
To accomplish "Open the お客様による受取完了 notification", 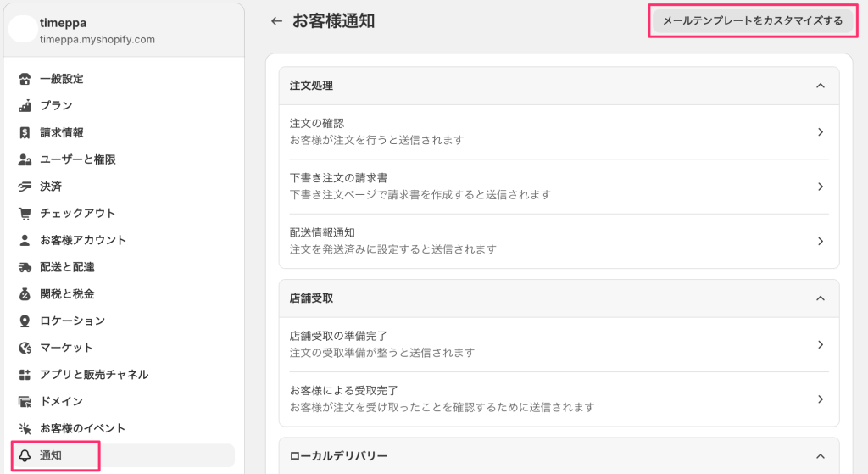I will tap(559, 399).
